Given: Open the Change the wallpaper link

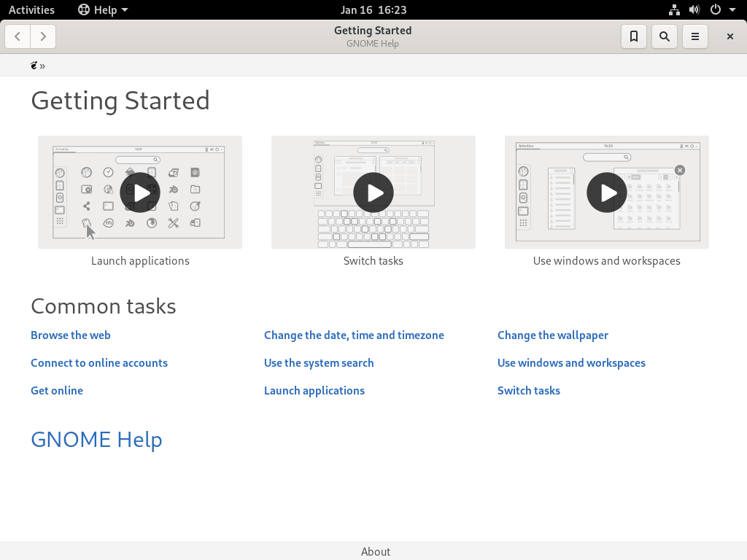Looking at the screenshot, I should tap(553, 335).
